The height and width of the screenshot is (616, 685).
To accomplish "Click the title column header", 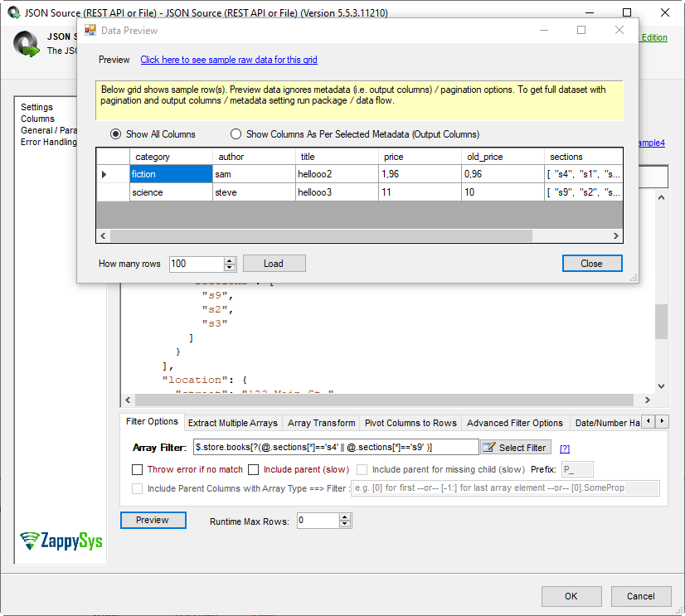I will 337,157.
